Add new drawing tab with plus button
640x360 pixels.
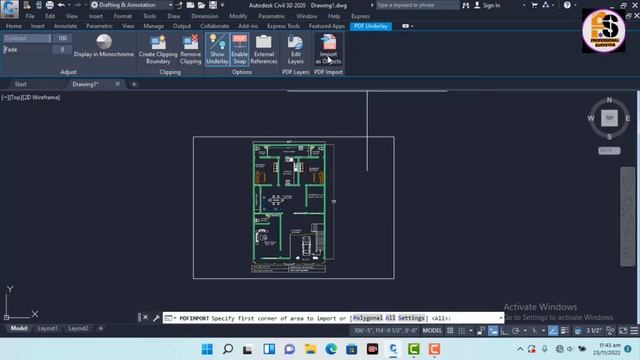coord(134,84)
